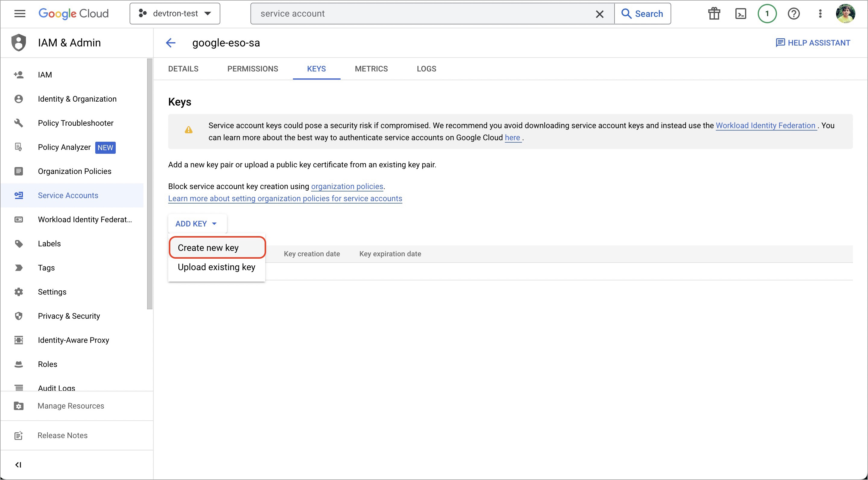Open the hamburger navigation menu
The image size is (868, 480).
tap(20, 14)
